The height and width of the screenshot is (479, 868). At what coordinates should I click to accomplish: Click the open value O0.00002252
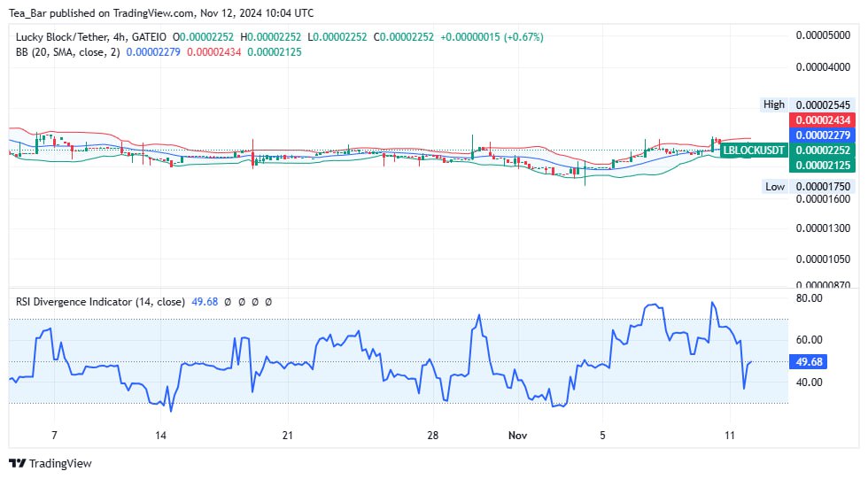[x=203, y=37]
